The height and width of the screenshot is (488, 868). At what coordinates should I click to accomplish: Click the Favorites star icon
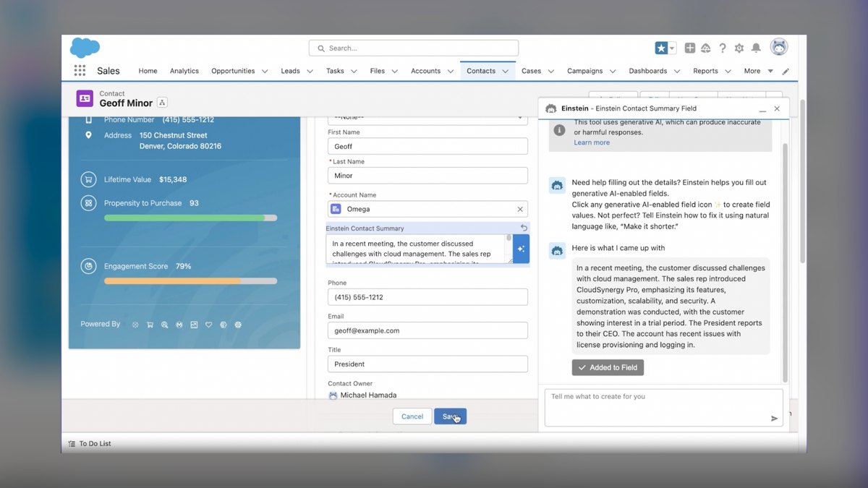point(661,48)
